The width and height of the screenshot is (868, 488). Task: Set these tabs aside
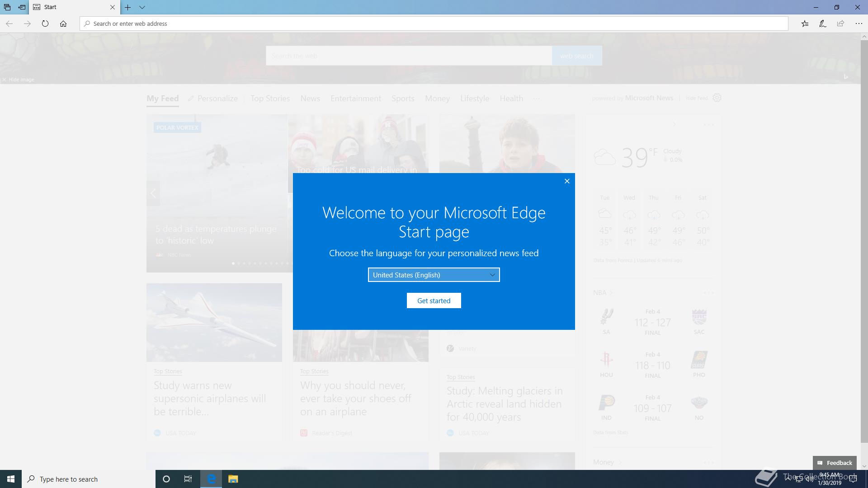[x=22, y=7]
